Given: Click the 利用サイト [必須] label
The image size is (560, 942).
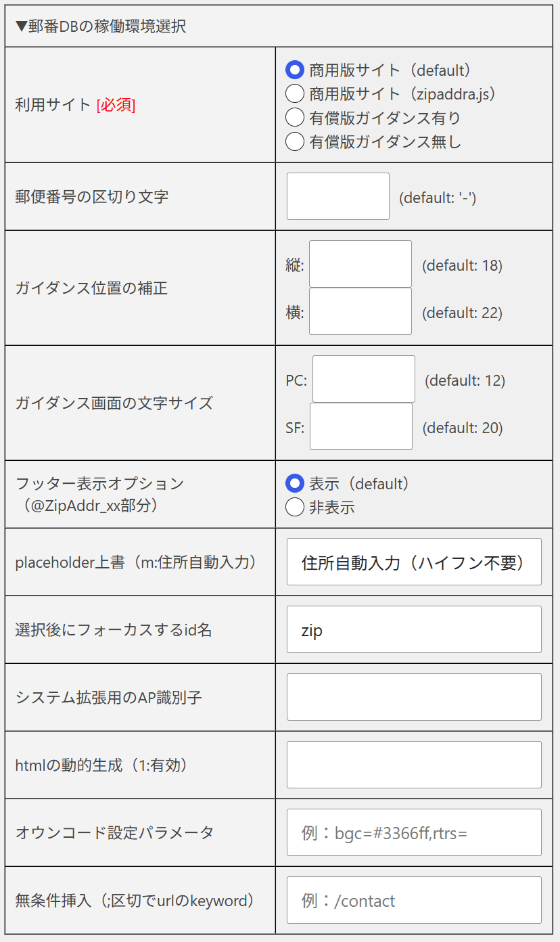Looking at the screenshot, I should point(75,105).
